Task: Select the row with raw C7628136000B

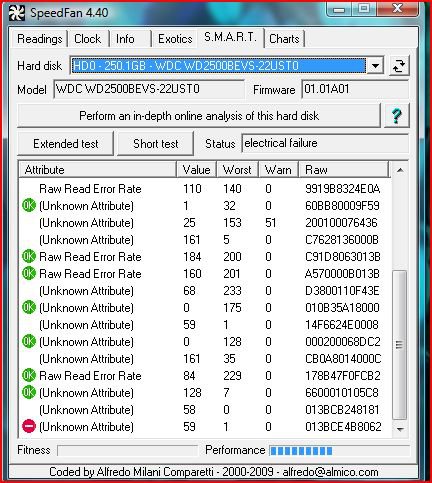Action: click(205, 240)
